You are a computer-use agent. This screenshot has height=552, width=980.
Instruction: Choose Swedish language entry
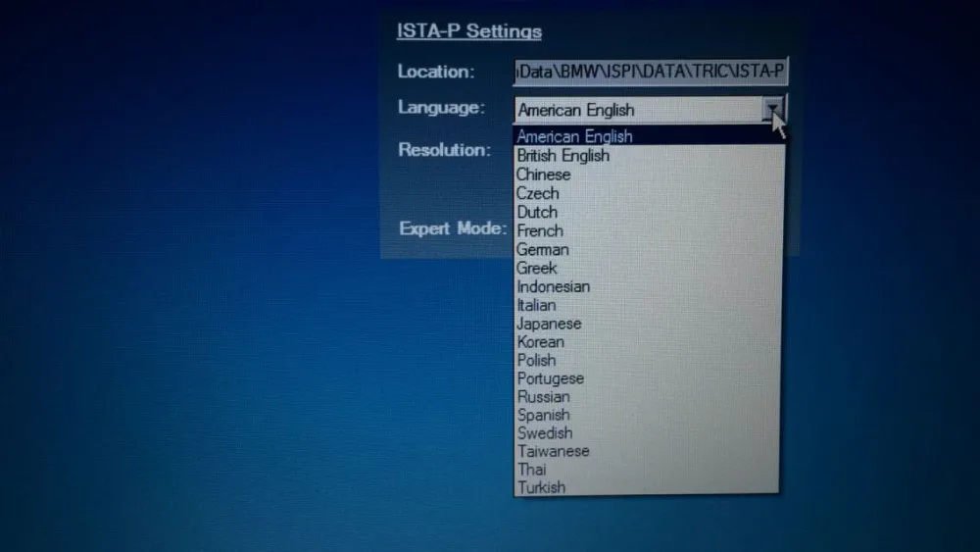coord(648,432)
